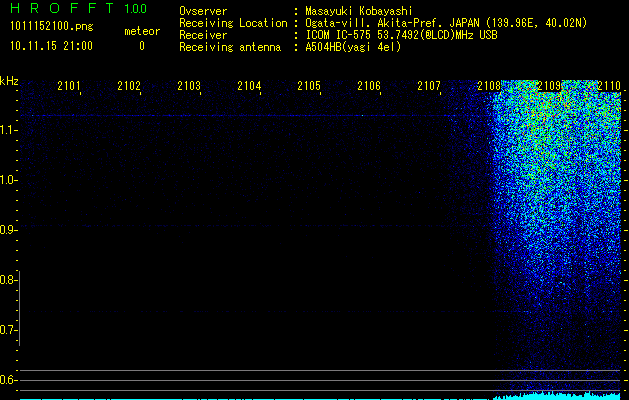
Task: Click the Ogata-vill. Akita-Pref. JAPAN location text
Action: pos(446,23)
